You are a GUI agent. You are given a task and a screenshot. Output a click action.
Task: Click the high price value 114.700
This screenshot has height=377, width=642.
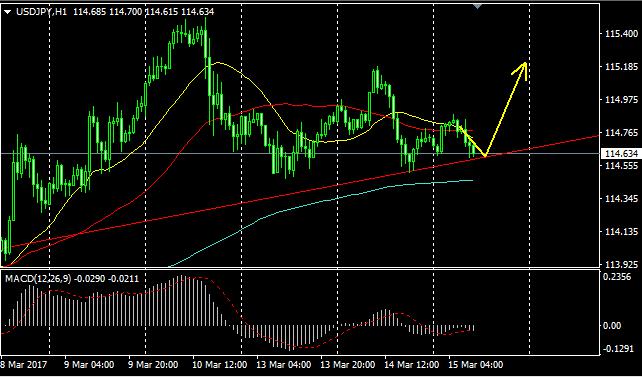(126, 12)
